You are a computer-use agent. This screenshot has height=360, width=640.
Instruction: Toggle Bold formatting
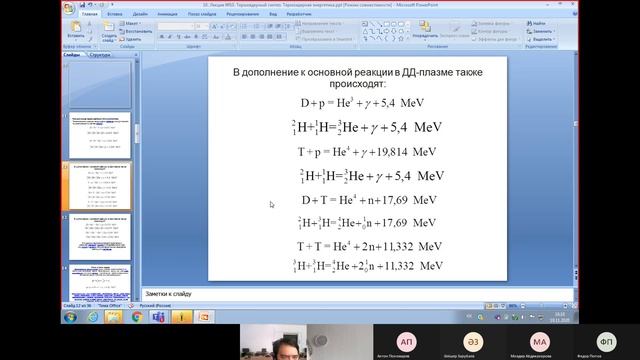[162, 37]
